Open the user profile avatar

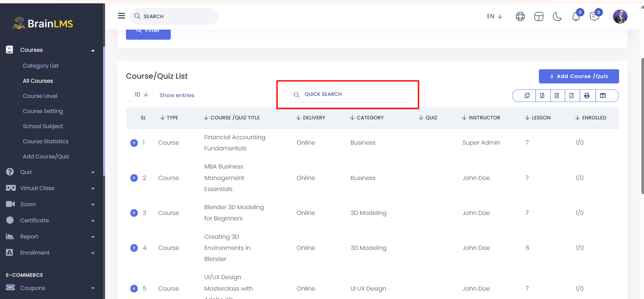620,16
